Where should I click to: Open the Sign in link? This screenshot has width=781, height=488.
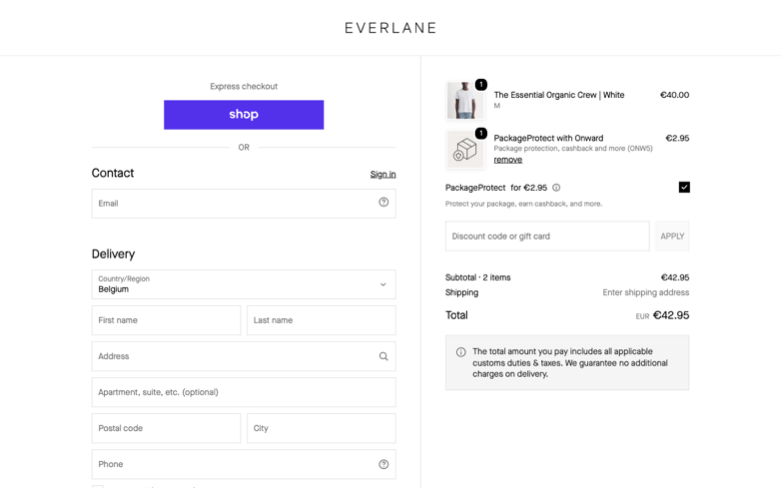tap(383, 174)
